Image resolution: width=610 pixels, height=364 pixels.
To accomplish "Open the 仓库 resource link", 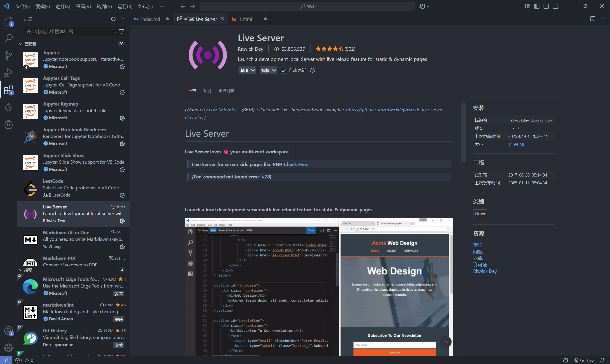I will point(478,258).
